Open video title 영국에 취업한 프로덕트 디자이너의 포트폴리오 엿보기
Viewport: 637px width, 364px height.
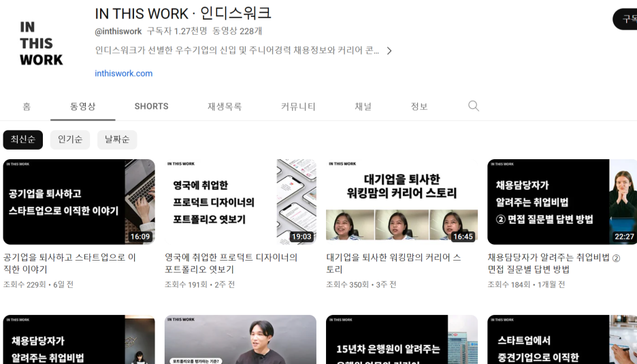(x=231, y=263)
